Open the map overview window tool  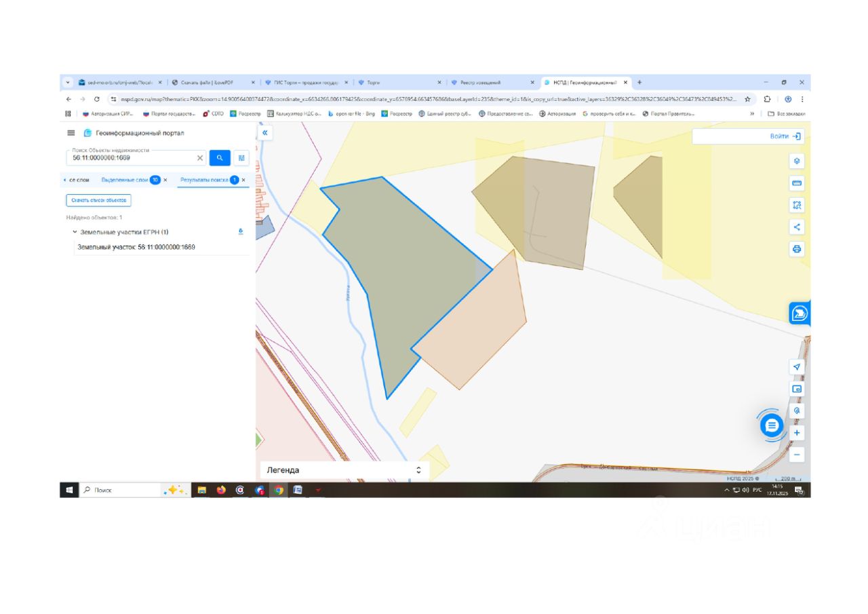(x=797, y=389)
